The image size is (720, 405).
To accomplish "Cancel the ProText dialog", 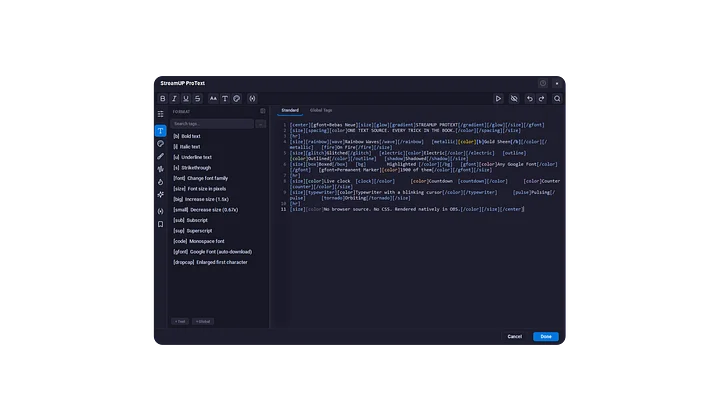I will (514, 337).
